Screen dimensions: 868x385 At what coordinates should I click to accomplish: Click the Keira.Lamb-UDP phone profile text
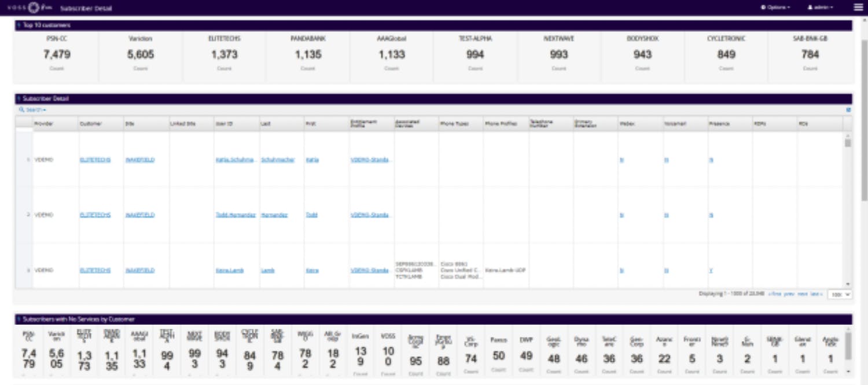505,270
